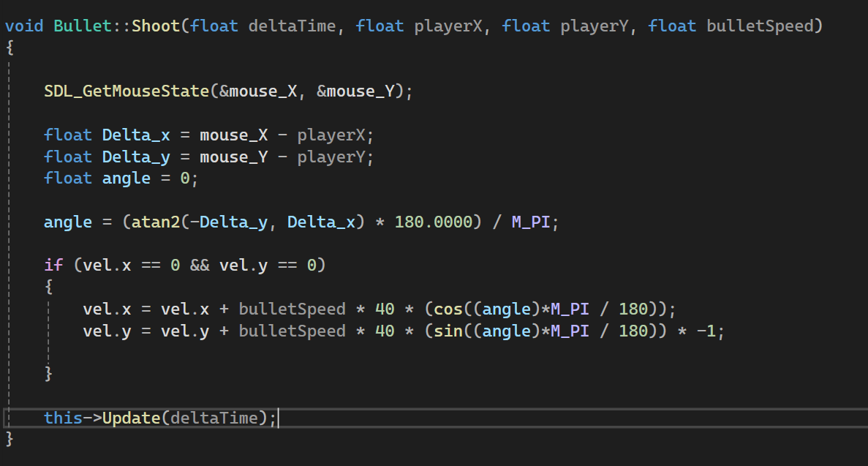Click the function's final closing brace
Image resolution: width=868 pixels, height=466 pixels.
(x=10, y=439)
